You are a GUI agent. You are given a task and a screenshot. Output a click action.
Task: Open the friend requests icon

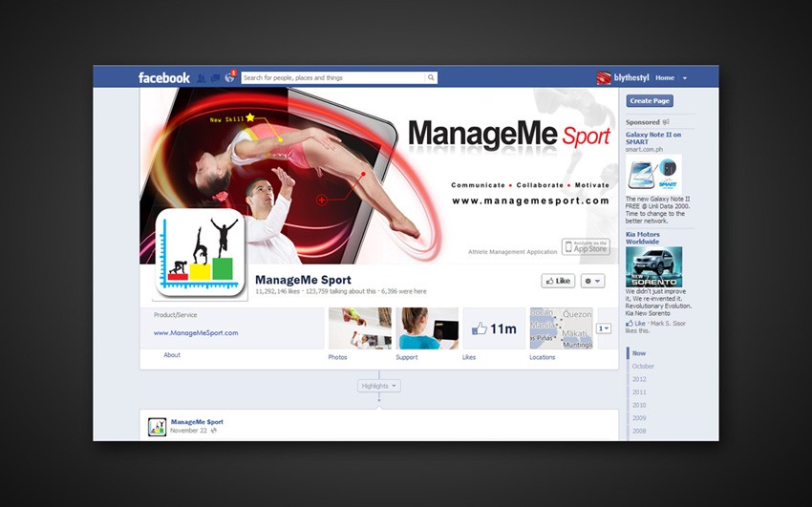tap(202, 78)
